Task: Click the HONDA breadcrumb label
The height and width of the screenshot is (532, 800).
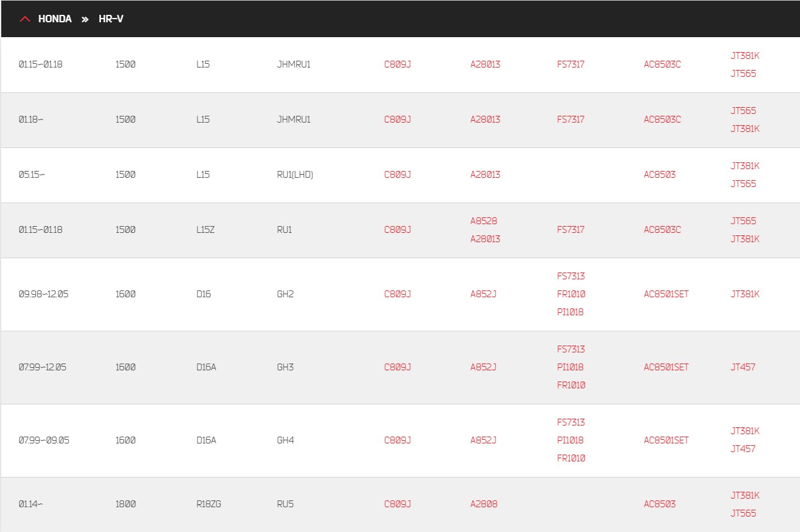Action: (55, 19)
